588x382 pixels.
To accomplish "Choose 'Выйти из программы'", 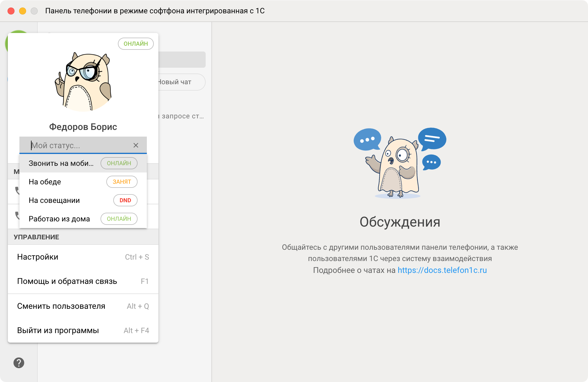I will (83, 330).
